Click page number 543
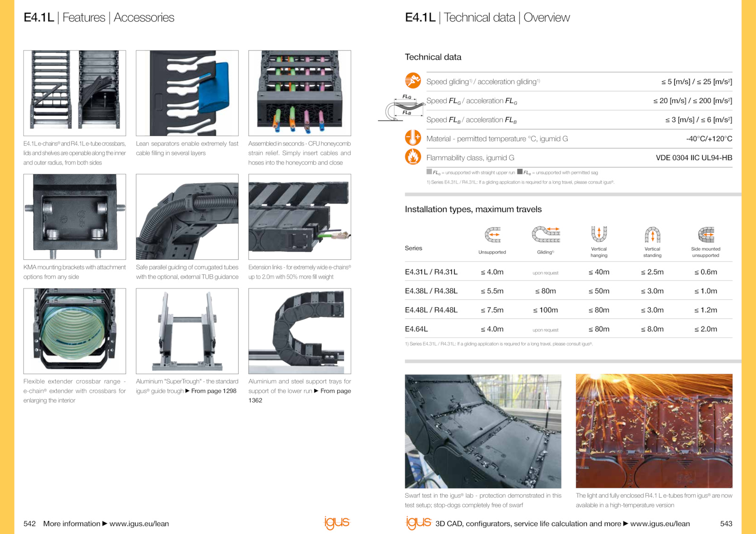The image size is (756, 534). pos(726,524)
